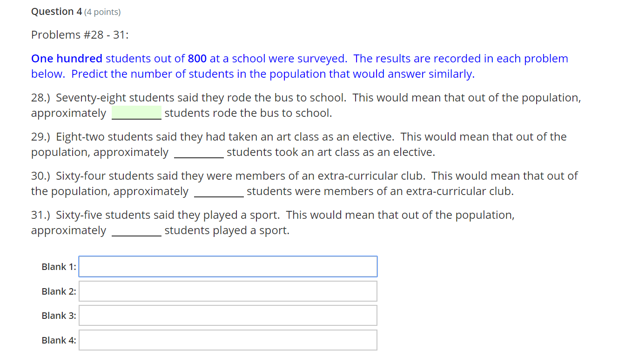Click the bold "One hundred" text
632x364 pixels.
tap(67, 59)
